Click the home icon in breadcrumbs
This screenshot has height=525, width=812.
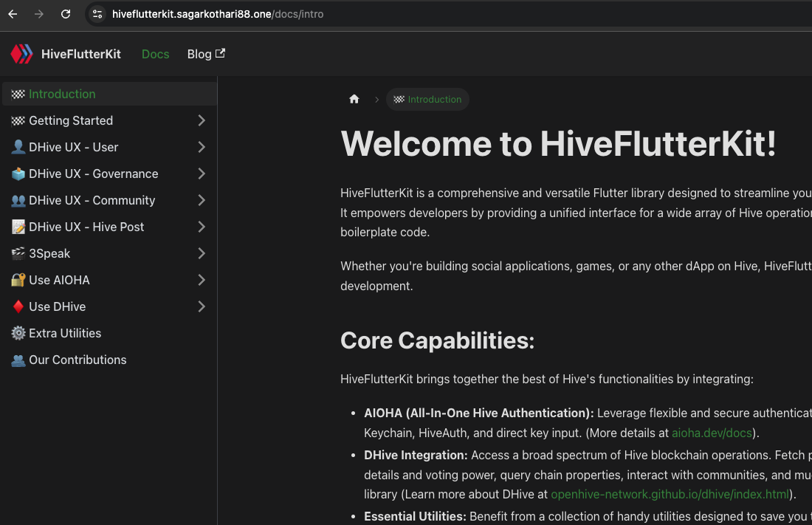pos(354,99)
